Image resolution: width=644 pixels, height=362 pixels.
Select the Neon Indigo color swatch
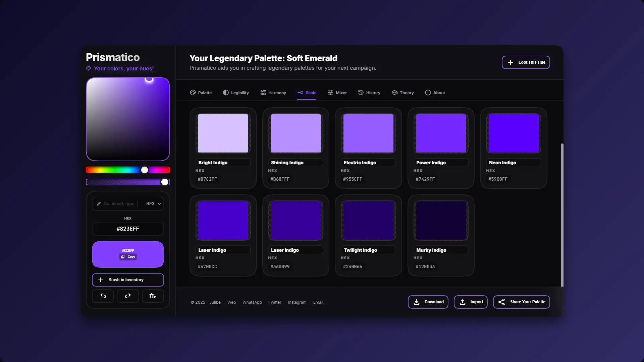[514, 133]
